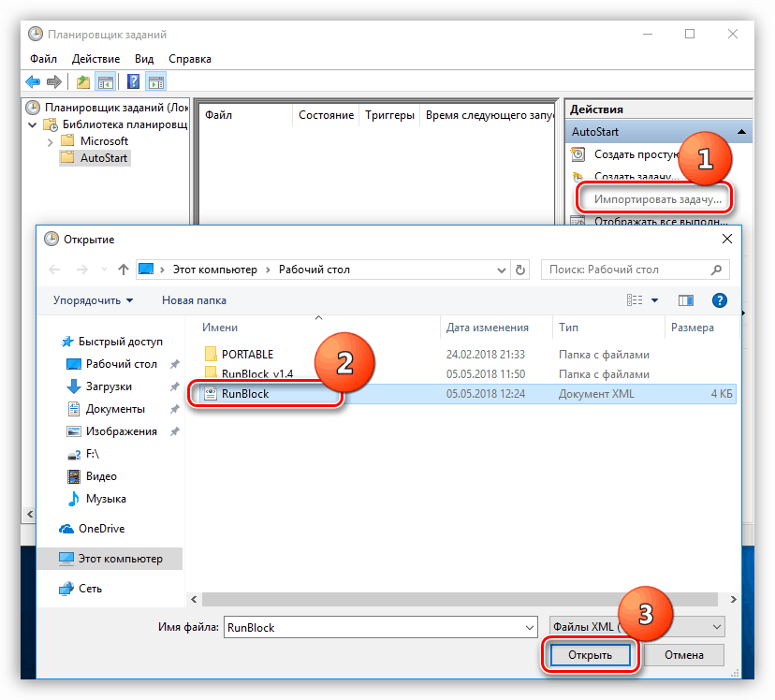Open the Вид menu

click(x=144, y=59)
